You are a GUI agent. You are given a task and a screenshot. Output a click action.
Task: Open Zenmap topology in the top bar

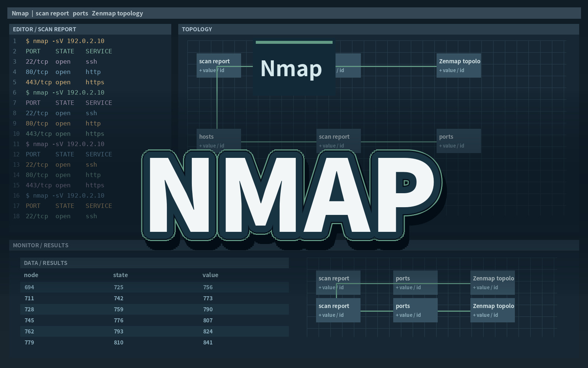117,13
